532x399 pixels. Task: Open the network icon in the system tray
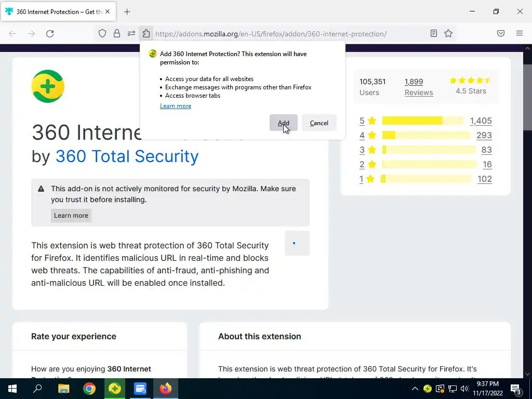click(x=453, y=389)
